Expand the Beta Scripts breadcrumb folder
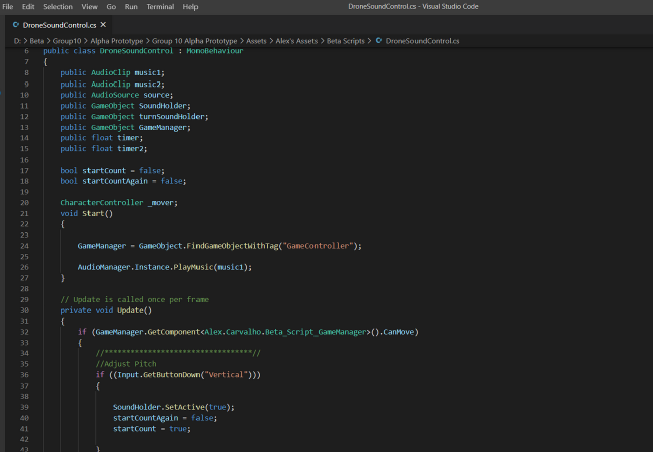Viewport: 653px width, 452px height. 344,41
